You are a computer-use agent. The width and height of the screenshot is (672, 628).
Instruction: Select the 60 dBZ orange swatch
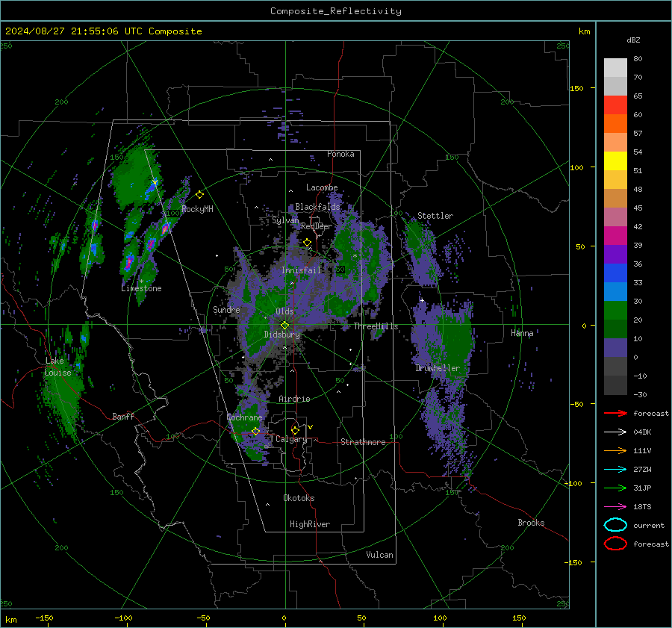pos(615,123)
